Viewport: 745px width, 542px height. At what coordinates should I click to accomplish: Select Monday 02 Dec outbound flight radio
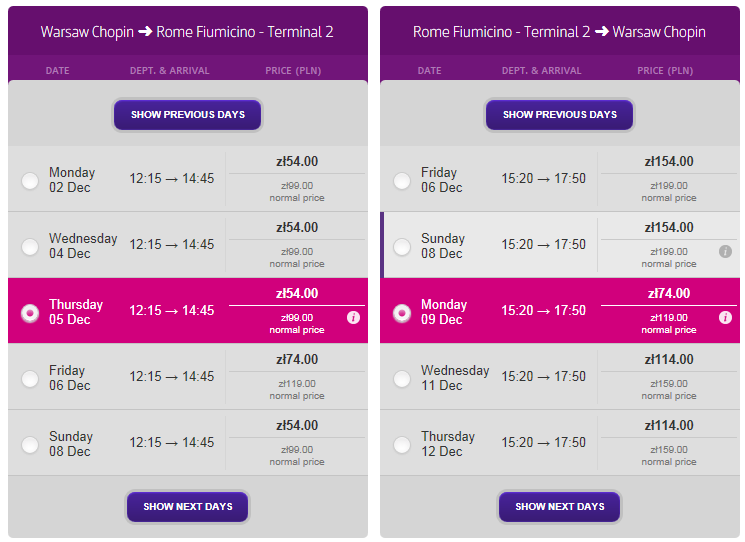30,181
